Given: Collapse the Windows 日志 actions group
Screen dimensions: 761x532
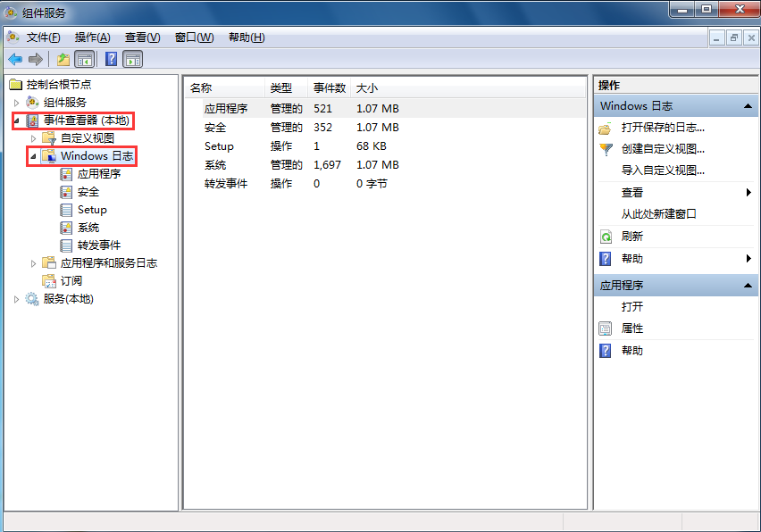Looking at the screenshot, I should click(x=747, y=104).
